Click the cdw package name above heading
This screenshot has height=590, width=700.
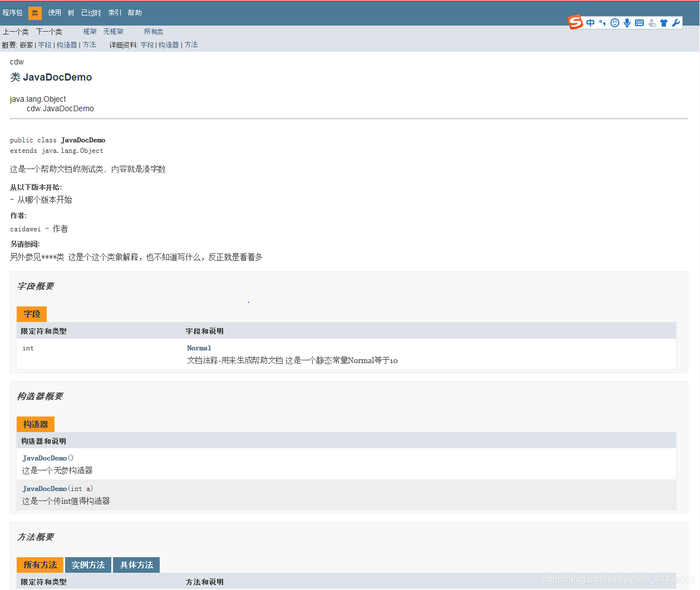tap(17, 62)
